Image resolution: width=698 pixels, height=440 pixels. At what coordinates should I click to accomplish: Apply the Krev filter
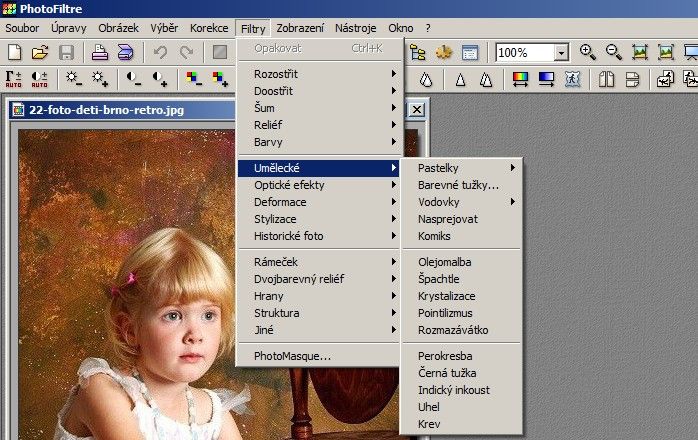[462, 424]
